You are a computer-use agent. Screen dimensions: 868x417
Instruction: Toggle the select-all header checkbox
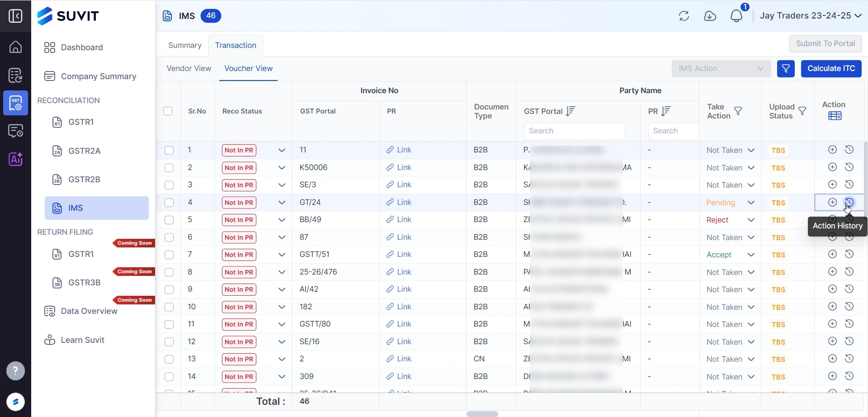coord(168,111)
